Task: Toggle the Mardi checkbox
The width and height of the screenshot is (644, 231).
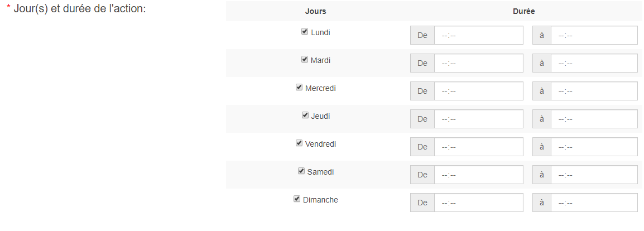Action: [304, 60]
